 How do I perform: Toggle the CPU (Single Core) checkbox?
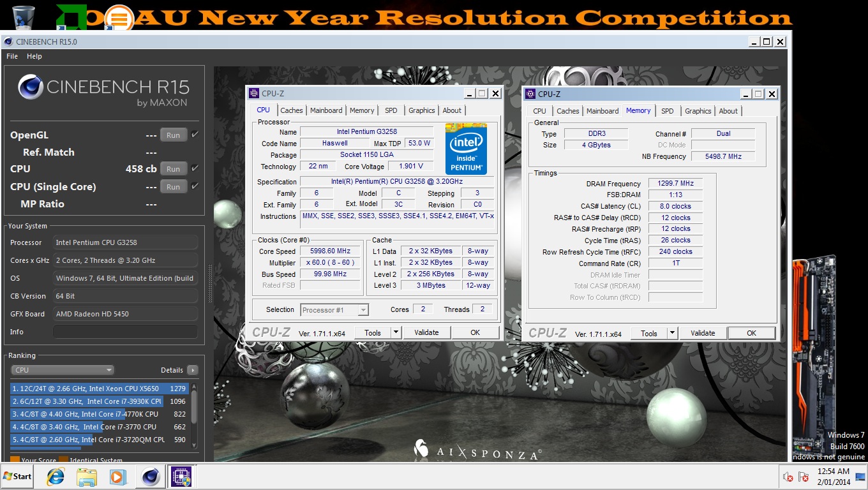pyautogui.click(x=195, y=186)
